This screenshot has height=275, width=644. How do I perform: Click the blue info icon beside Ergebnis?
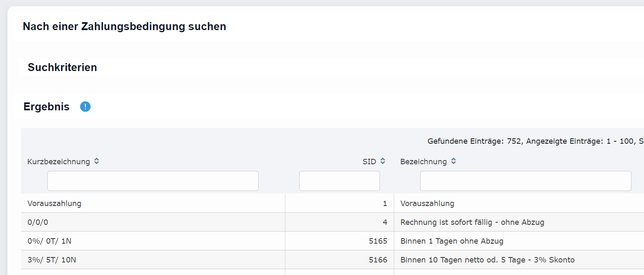[85, 107]
